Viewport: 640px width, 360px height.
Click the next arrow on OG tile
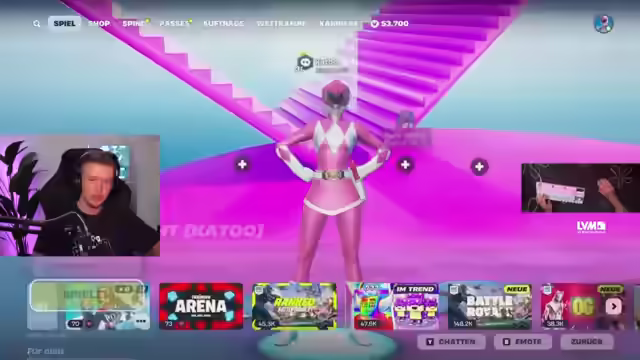click(x=613, y=307)
